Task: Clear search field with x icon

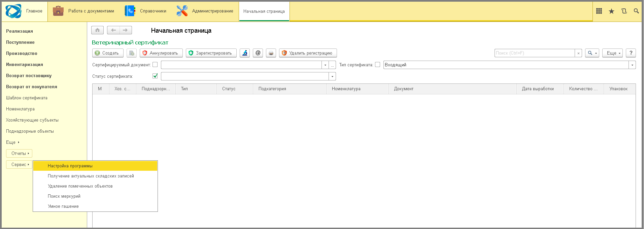Action: tap(578, 53)
